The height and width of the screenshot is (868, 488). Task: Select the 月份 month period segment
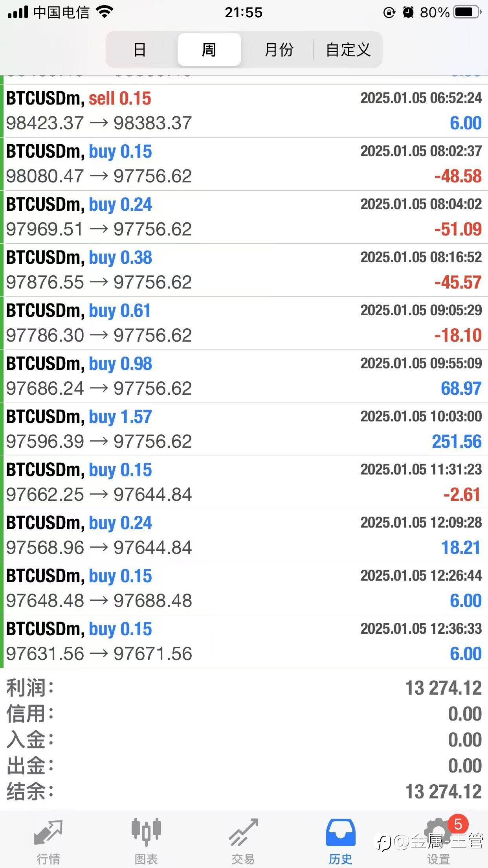tap(279, 50)
